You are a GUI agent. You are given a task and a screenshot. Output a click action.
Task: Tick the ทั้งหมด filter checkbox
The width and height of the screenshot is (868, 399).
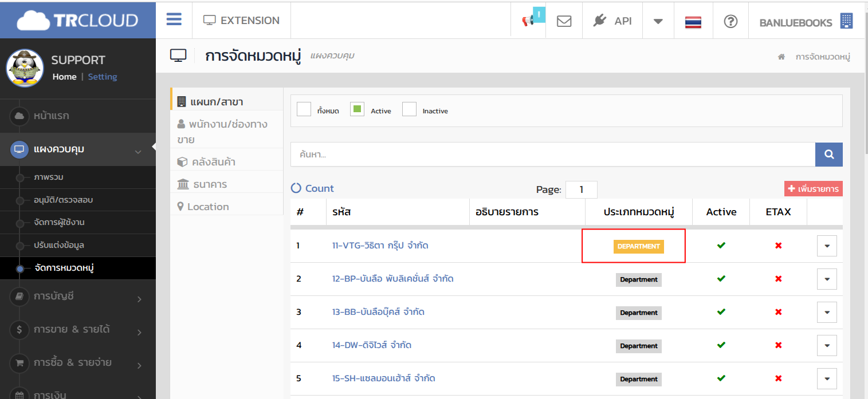tap(304, 109)
